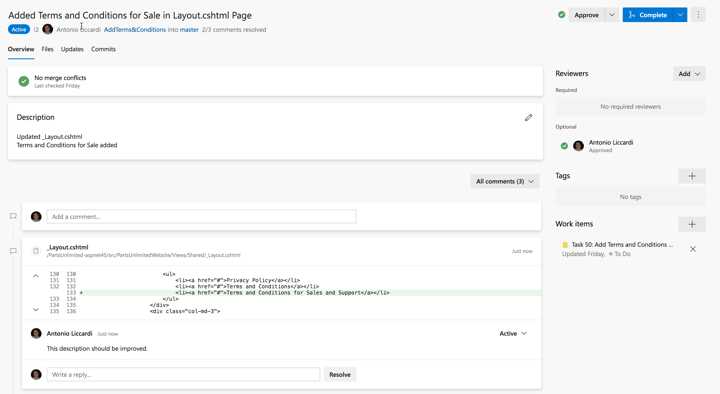
Task: Click the Active status badge
Action: tap(19, 29)
